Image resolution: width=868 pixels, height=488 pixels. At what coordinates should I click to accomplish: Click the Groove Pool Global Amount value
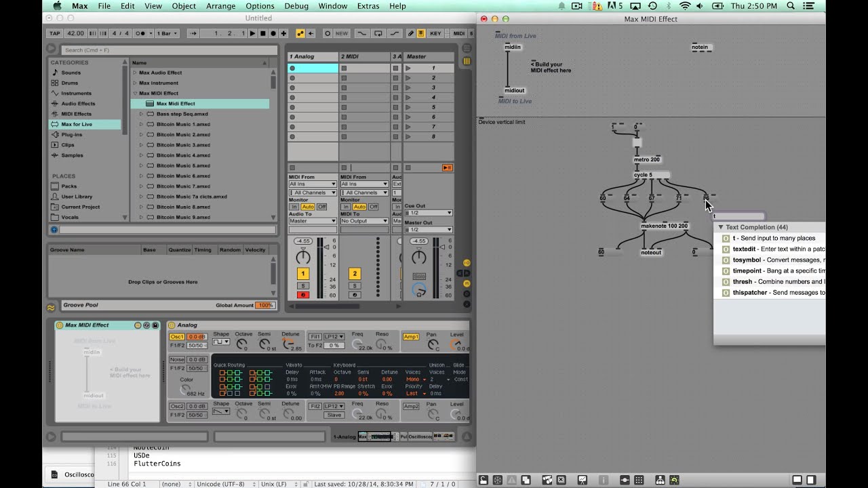click(265, 306)
